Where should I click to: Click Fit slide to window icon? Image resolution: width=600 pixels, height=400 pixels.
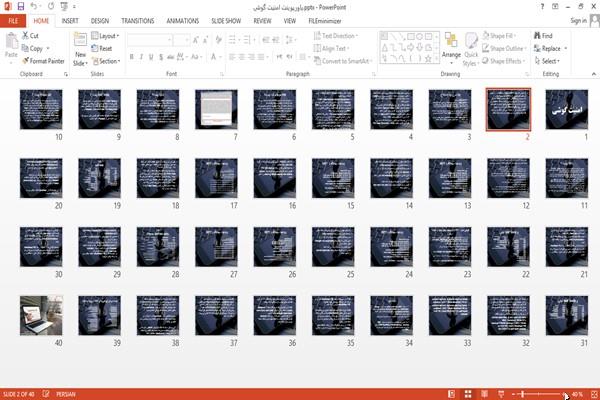[x=594, y=394]
